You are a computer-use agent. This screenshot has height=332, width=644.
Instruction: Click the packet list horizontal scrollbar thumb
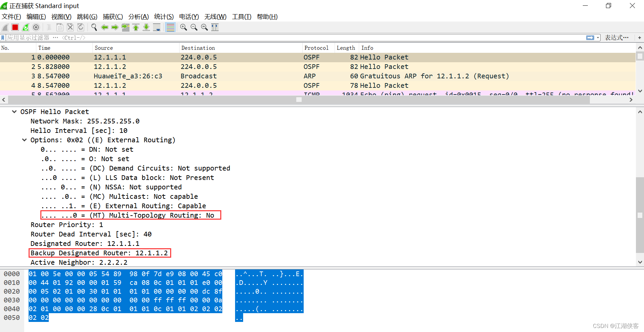click(x=299, y=100)
